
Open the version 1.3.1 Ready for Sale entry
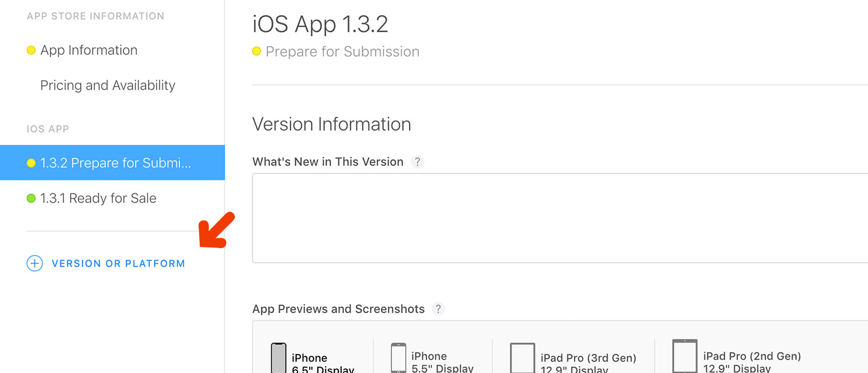tap(98, 198)
